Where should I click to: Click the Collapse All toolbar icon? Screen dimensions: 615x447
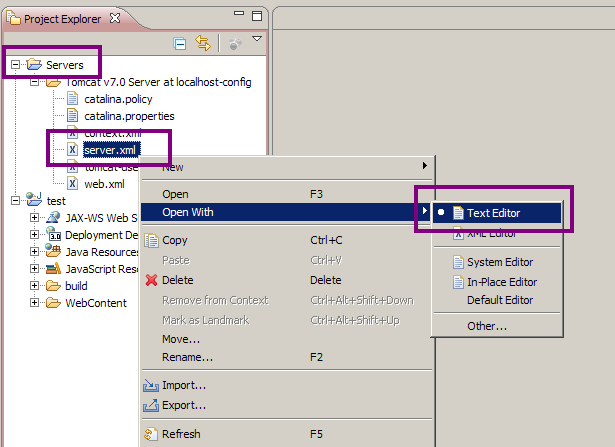pos(180,44)
